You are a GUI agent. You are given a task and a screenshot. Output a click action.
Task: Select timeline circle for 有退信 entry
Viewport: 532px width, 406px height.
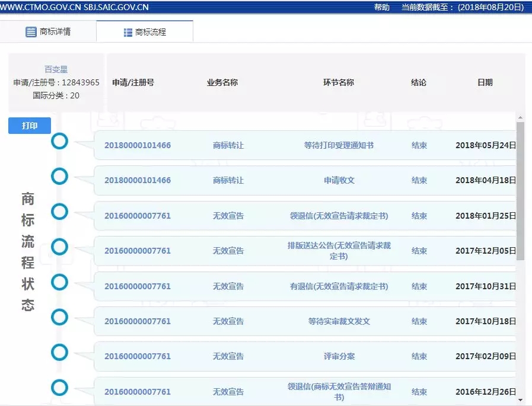[59, 282]
